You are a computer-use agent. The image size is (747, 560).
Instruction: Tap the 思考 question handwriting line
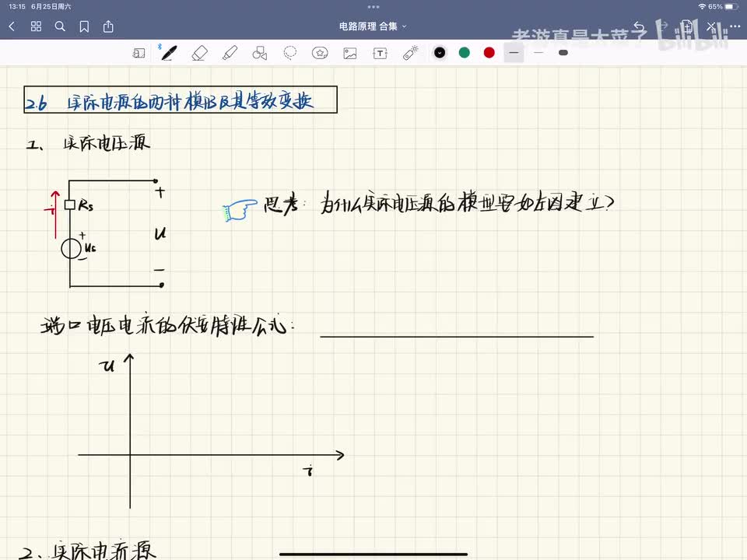click(439, 204)
